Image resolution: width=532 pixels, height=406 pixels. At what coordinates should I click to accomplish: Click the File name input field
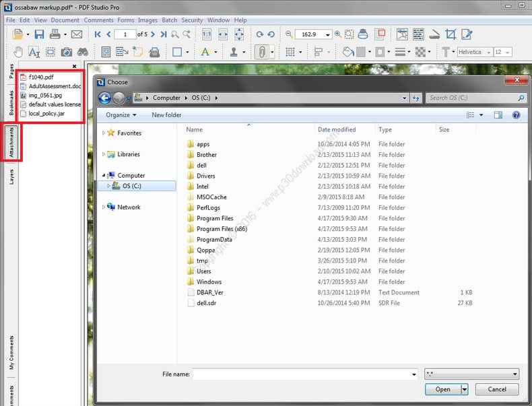coord(301,374)
